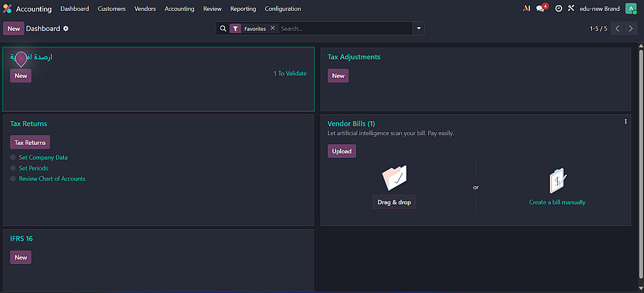Screen dimensions: 644x293
Task: Toggle the search options dropdown
Action: click(x=419, y=28)
